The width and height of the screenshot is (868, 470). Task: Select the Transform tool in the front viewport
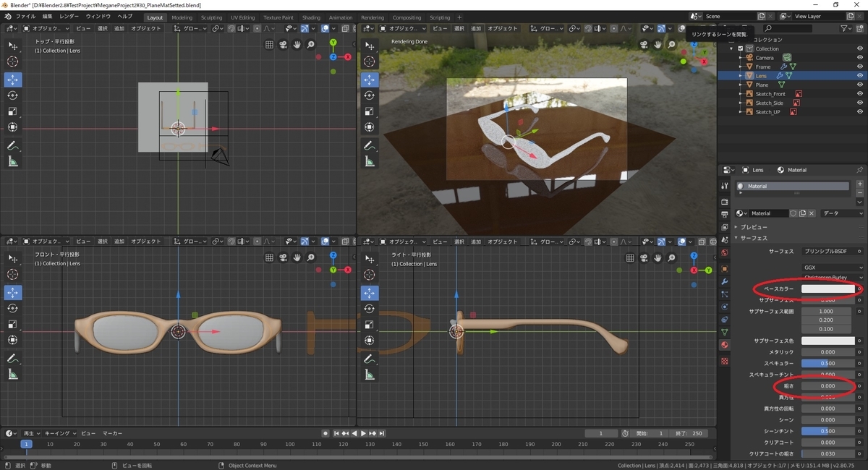pos(13,340)
